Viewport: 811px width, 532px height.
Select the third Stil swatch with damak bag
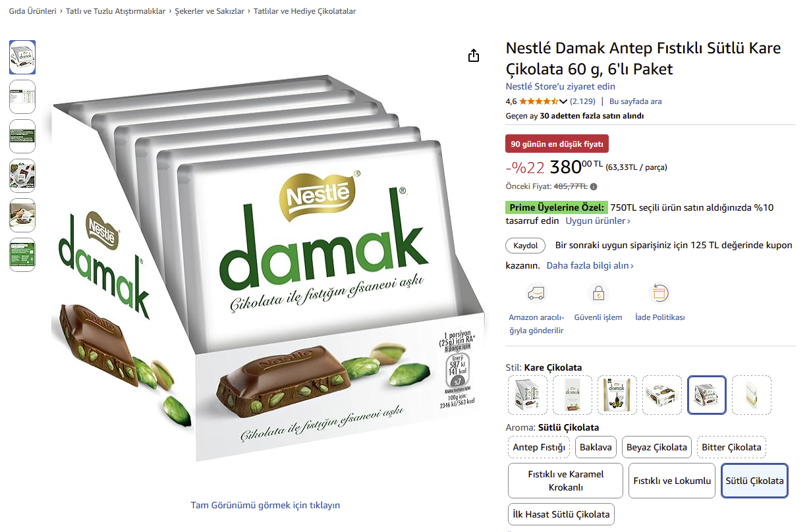pos(617,395)
